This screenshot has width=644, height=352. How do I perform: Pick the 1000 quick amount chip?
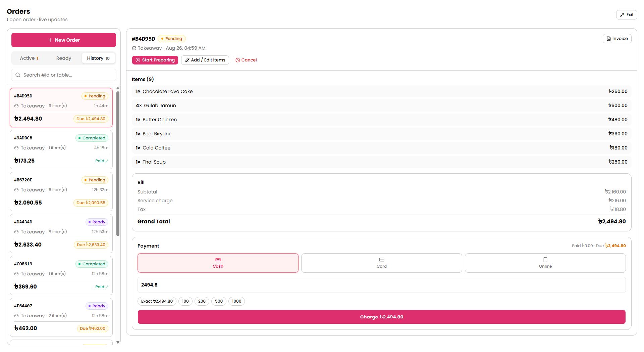pos(237,301)
